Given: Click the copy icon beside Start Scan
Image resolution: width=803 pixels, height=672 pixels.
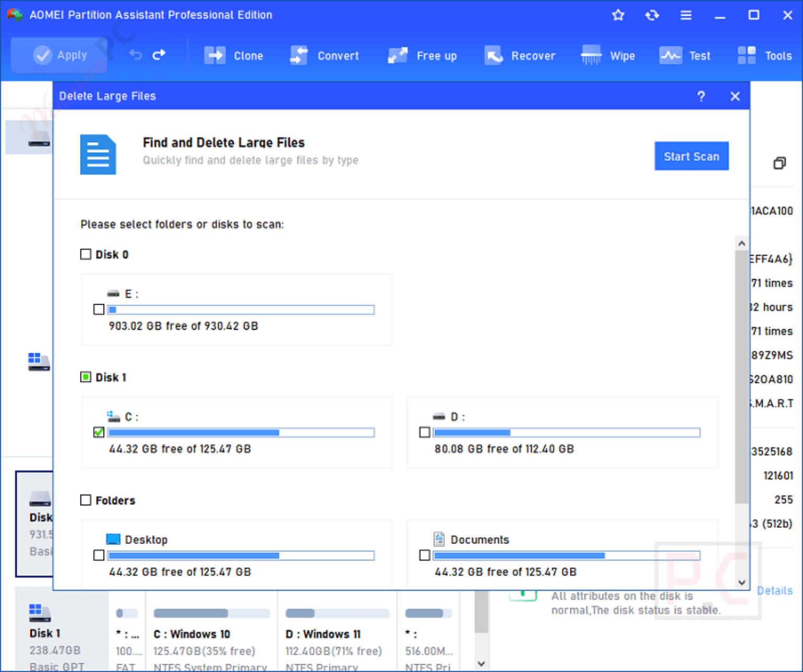Looking at the screenshot, I should (x=779, y=163).
